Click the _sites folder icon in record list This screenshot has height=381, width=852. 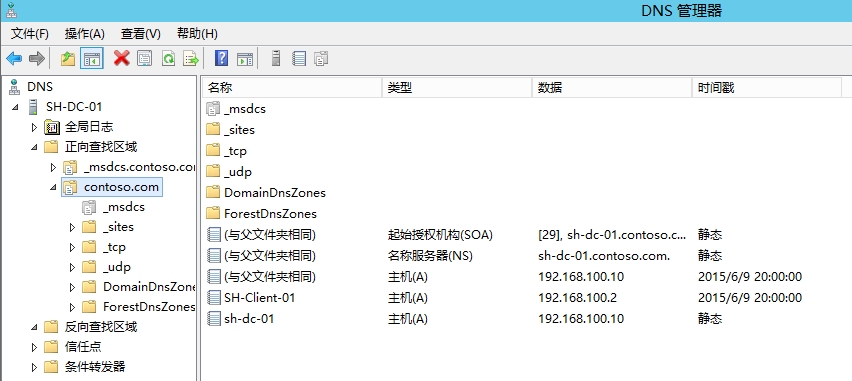point(214,130)
